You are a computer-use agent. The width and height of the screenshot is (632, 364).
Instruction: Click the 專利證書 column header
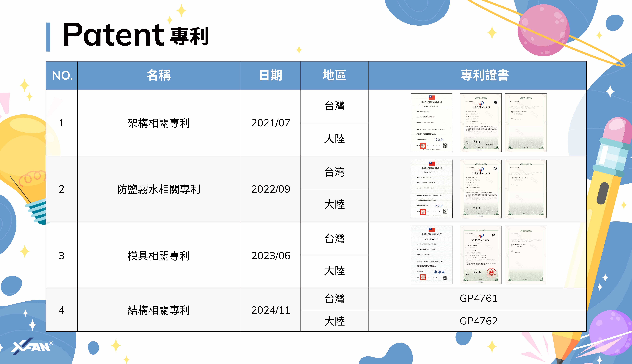(x=485, y=75)
